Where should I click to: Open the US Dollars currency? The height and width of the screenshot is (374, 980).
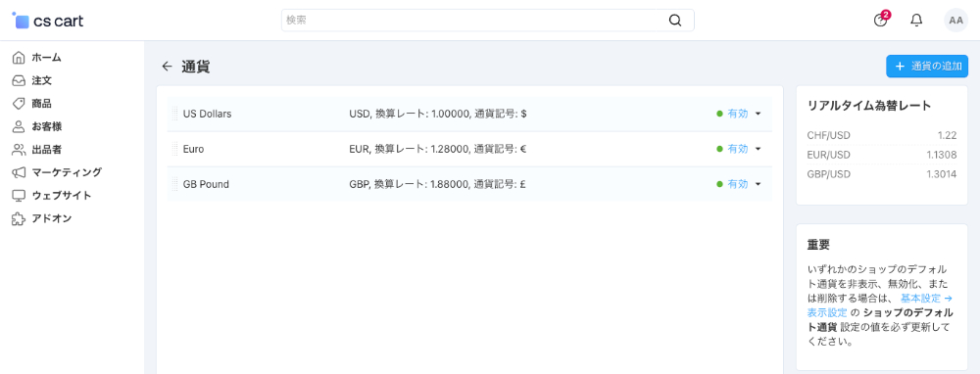[207, 115]
